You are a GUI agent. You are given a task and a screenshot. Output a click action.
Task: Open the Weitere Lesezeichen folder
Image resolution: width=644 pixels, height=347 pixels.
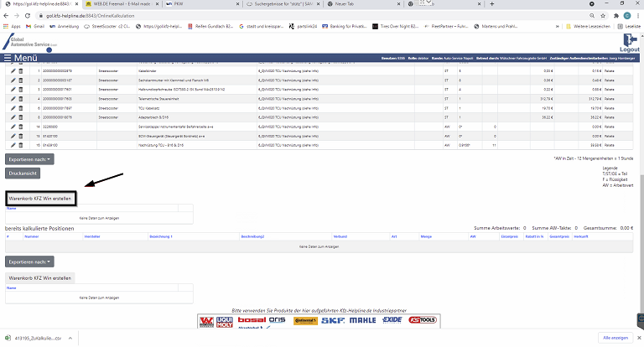tap(588, 26)
